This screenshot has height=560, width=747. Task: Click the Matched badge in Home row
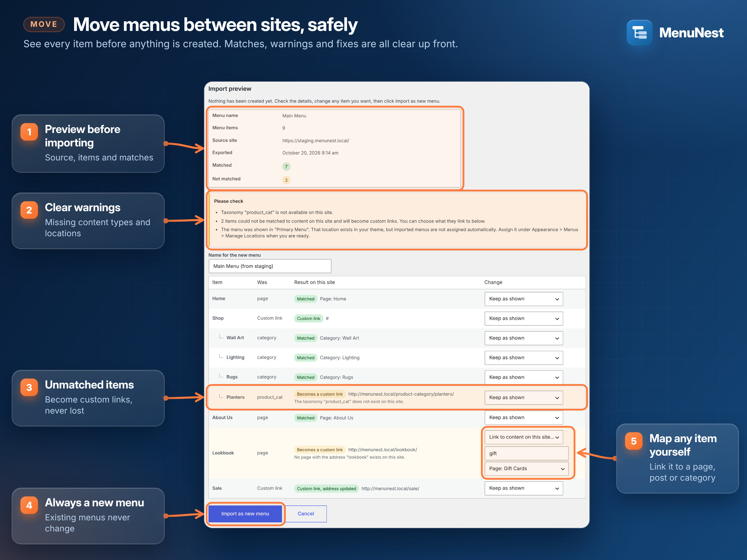(x=305, y=299)
